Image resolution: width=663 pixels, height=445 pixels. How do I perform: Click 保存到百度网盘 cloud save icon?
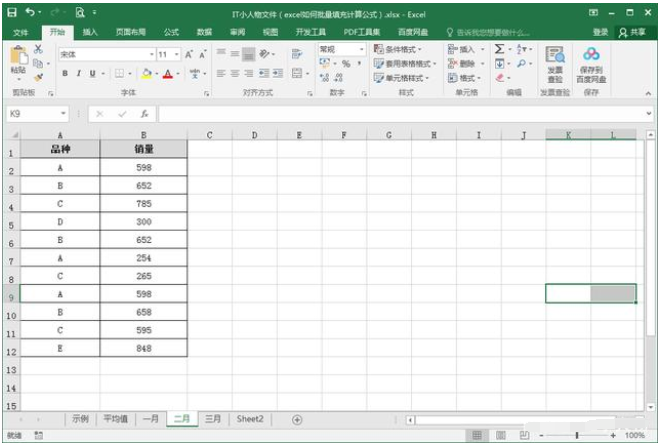(x=592, y=63)
